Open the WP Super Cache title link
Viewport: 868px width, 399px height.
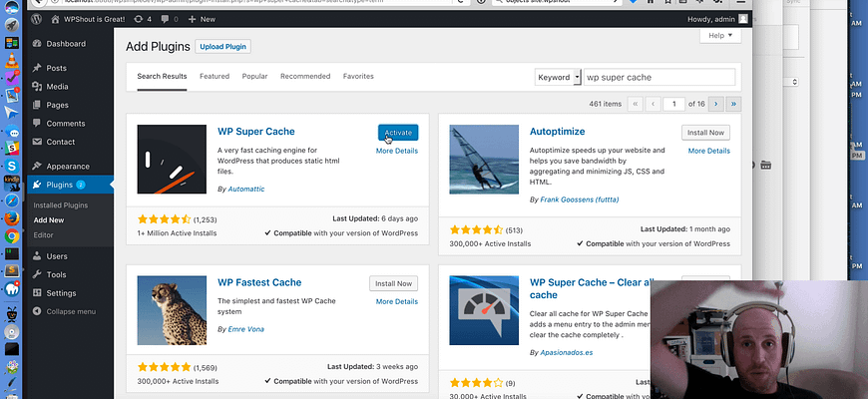(x=256, y=132)
